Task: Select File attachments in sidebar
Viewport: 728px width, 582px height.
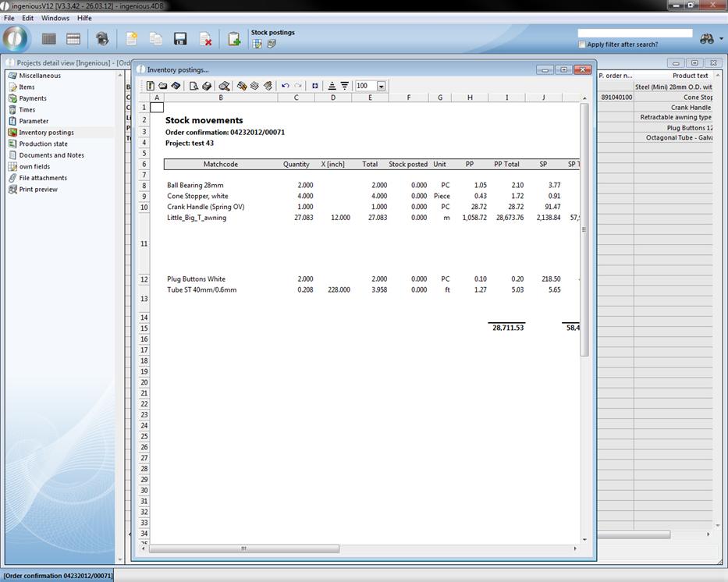Action: [41, 178]
